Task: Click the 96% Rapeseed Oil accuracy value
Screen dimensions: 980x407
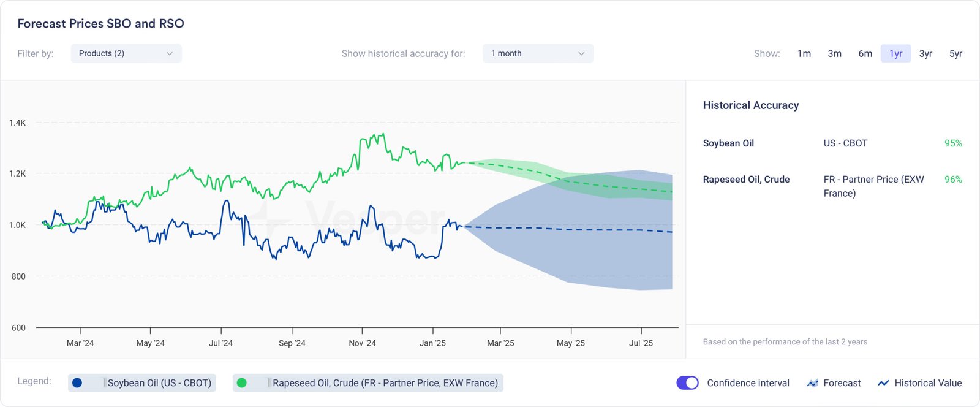Action: pos(953,180)
